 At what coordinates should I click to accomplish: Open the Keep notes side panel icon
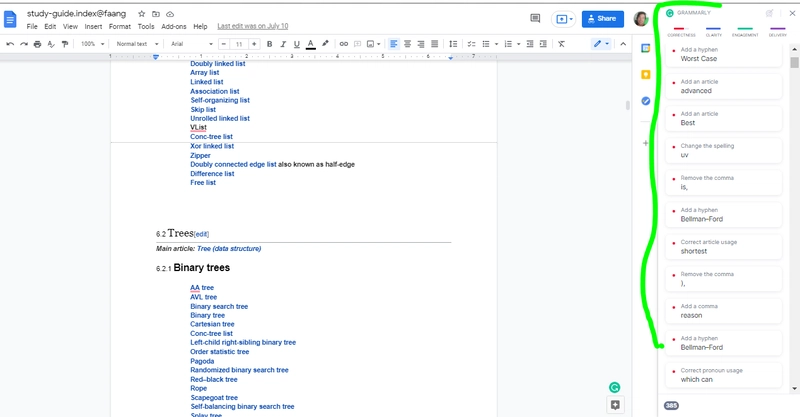(x=645, y=75)
